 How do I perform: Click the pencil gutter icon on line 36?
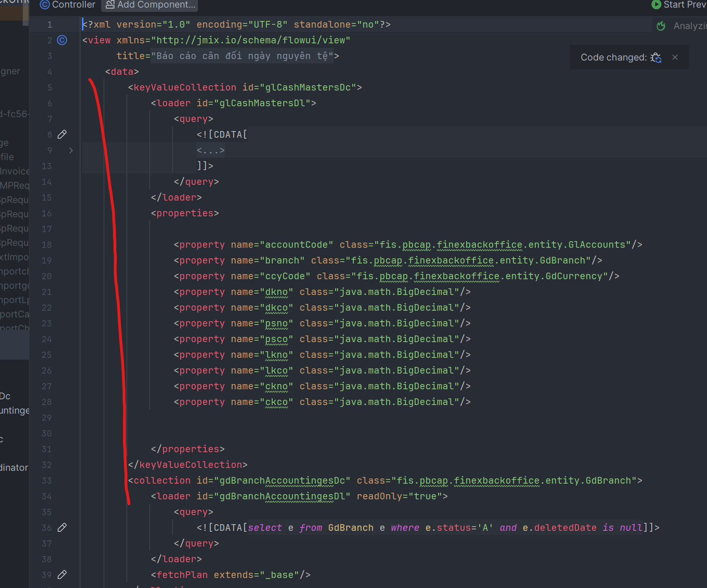coord(62,527)
